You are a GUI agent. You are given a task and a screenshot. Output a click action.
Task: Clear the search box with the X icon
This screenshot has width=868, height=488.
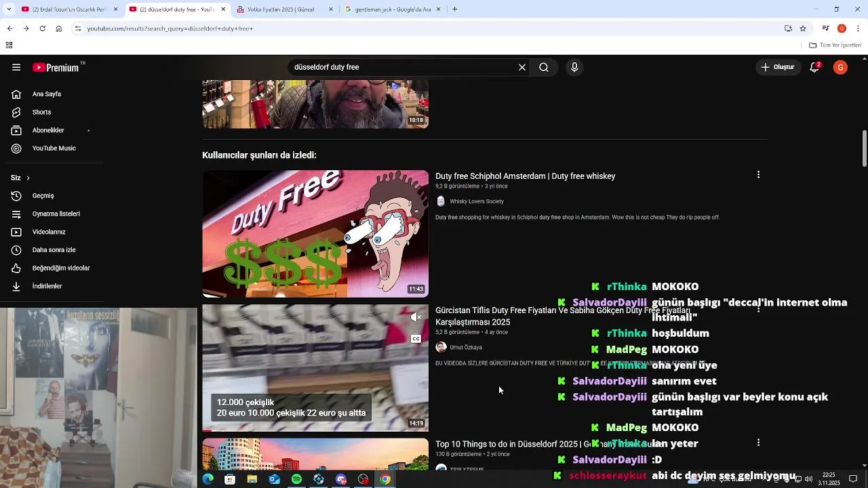pos(522,67)
